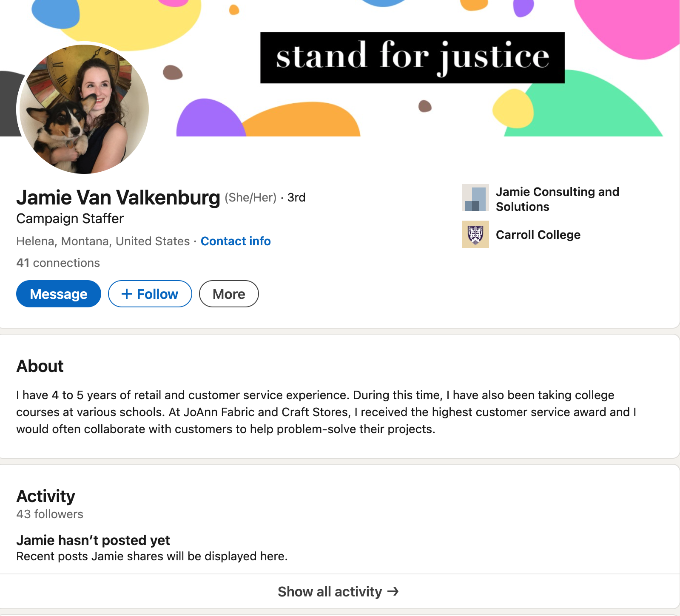Select Show all activity
The height and width of the screenshot is (616, 680).
click(330, 591)
